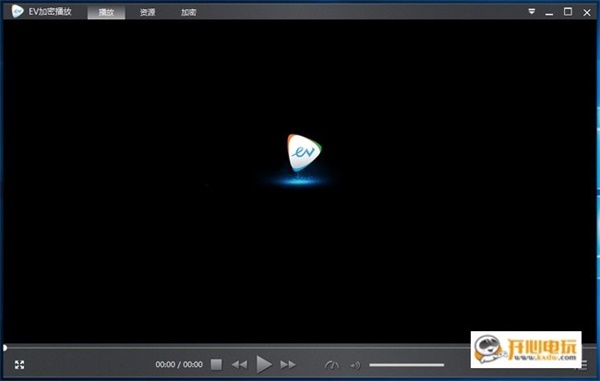
Task: Adjust the volume slider bar
Action: (406, 365)
